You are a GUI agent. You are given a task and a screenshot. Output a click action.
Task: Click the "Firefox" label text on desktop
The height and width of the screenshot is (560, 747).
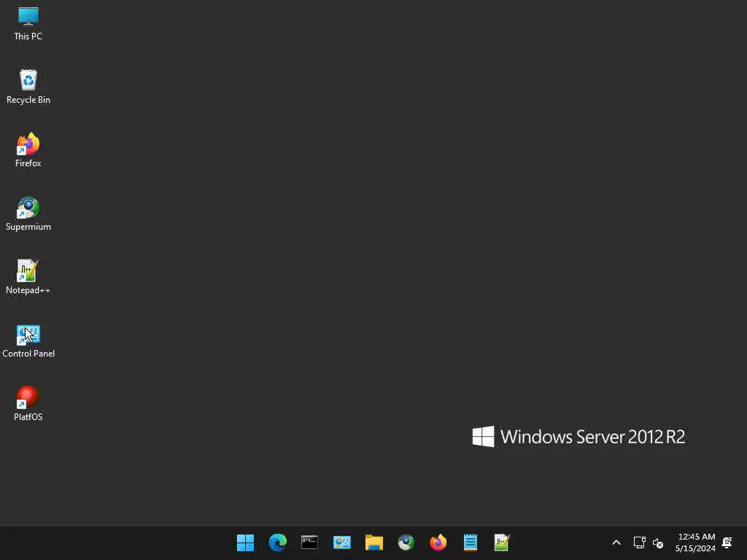[x=28, y=163]
